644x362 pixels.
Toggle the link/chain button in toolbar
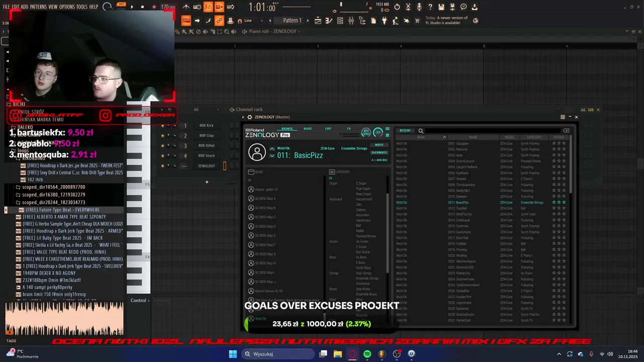pyautogui.click(x=219, y=21)
